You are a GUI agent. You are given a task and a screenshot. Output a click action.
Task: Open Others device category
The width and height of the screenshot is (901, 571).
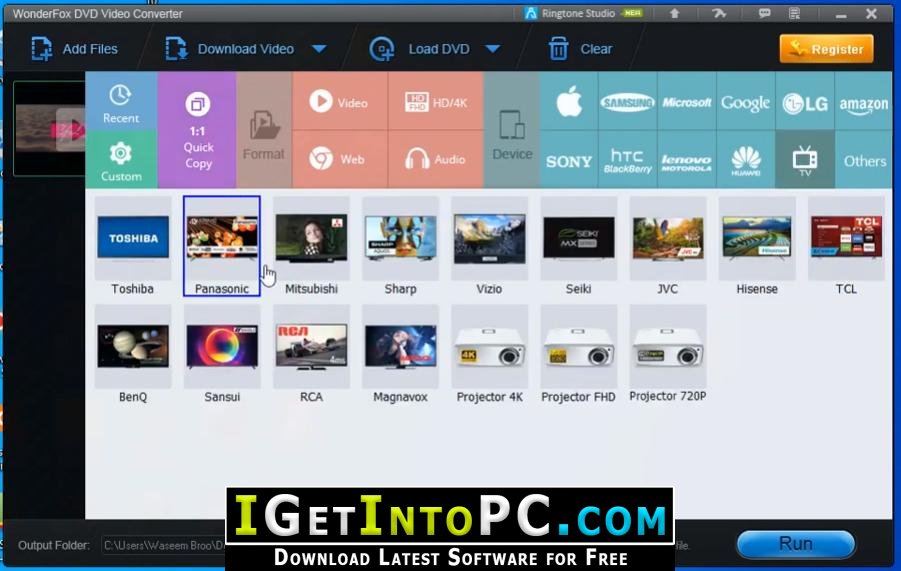click(x=864, y=160)
